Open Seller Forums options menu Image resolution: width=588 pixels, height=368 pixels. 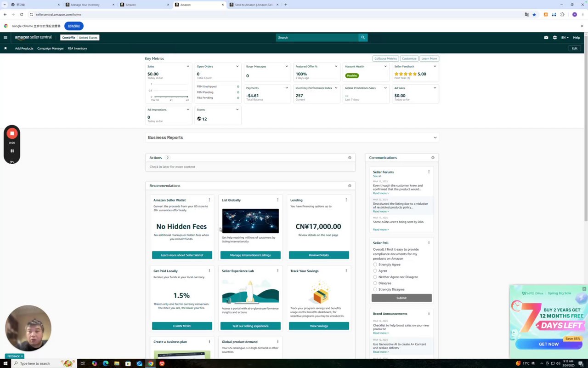(x=429, y=172)
